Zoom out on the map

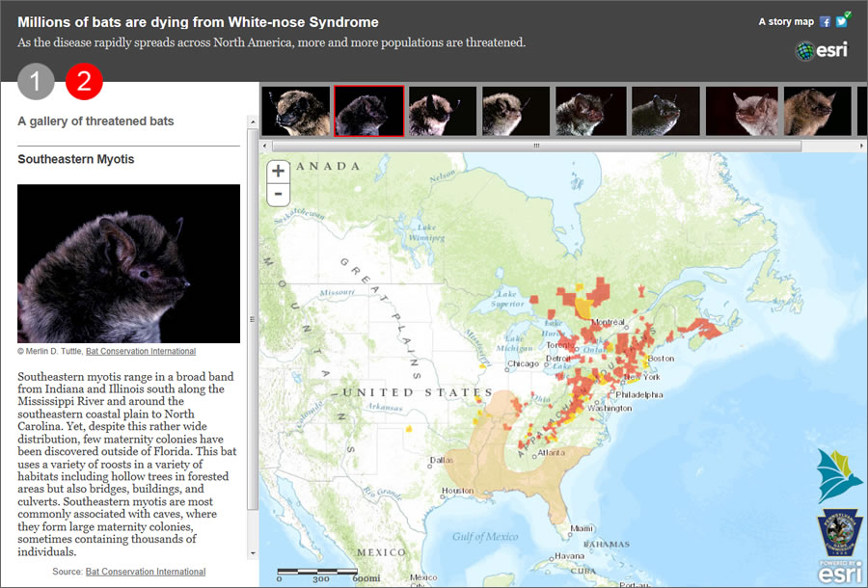coord(277,195)
